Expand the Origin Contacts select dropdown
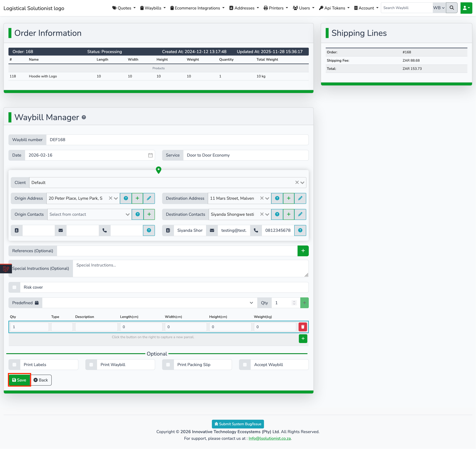This screenshot has height=449, width=476. click(89, 214)
